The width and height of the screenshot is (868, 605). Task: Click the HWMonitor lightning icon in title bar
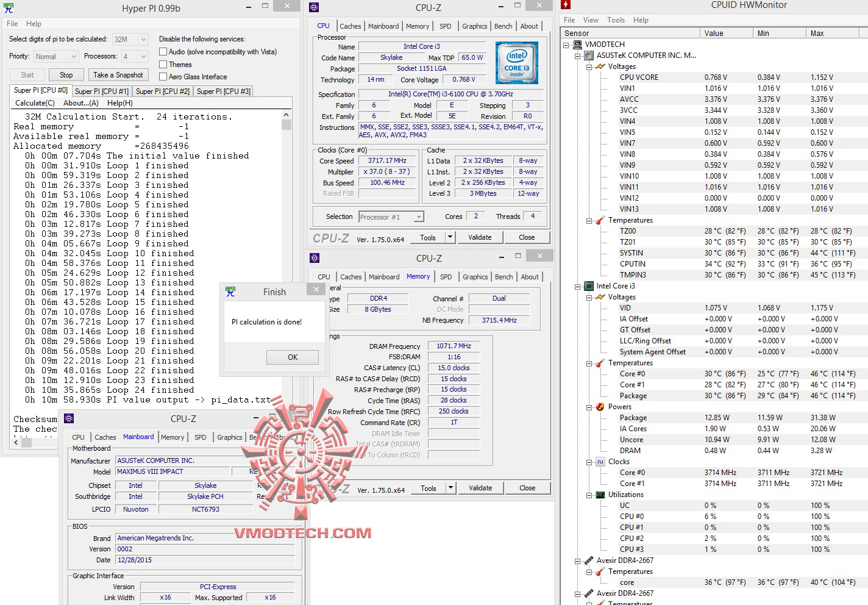[x=566, y=5]
